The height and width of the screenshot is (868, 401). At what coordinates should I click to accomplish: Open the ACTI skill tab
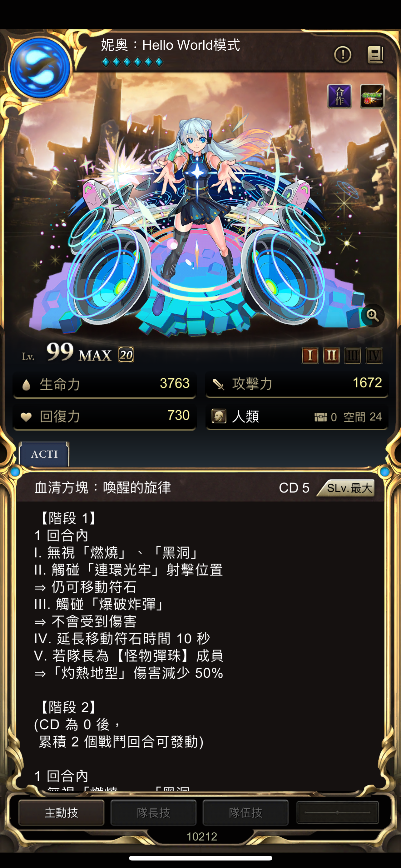tap(44, 454)
